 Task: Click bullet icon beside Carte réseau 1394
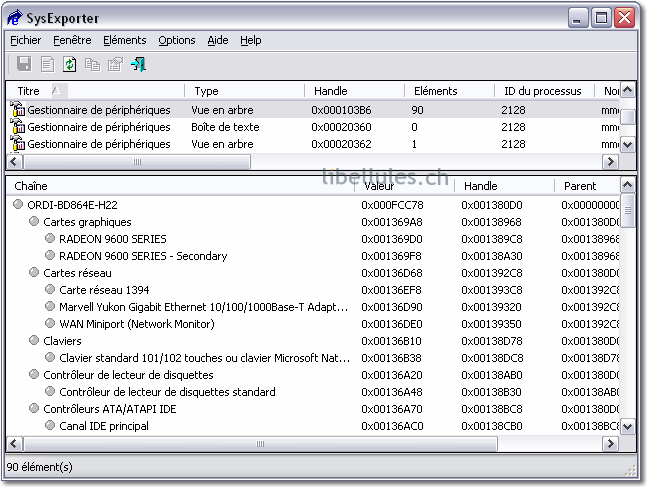[x=50, y=289]
